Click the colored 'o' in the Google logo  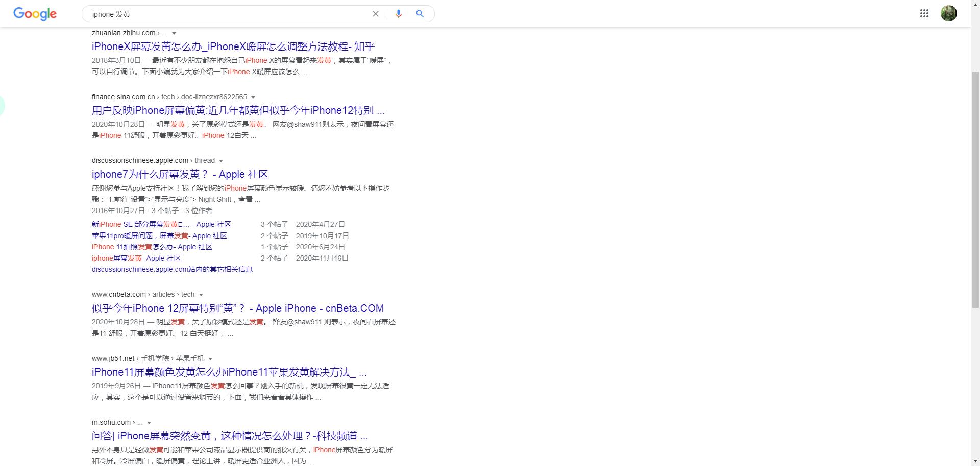pos(28,14)
